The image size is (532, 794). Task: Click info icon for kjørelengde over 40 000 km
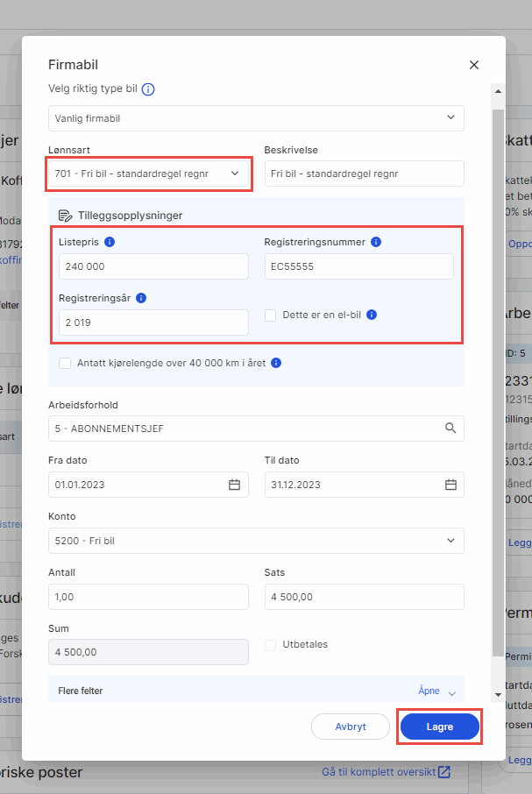pyautogui.click(x=276, y=363)
